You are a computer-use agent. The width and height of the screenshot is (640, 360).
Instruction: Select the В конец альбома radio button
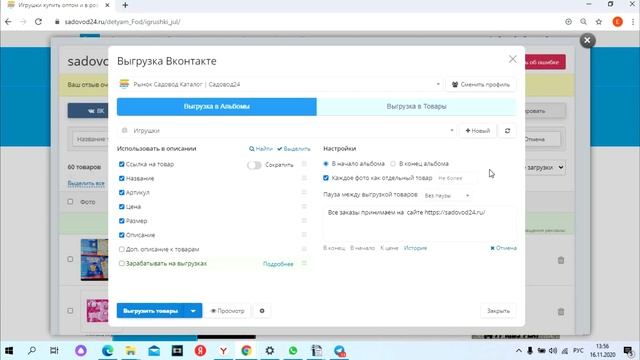tap(393, 164)
